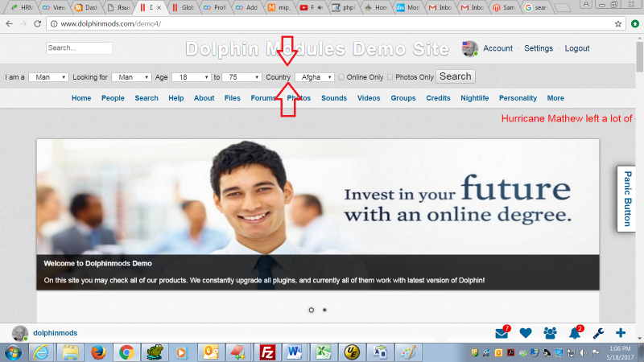Click the Logout link

577,48
